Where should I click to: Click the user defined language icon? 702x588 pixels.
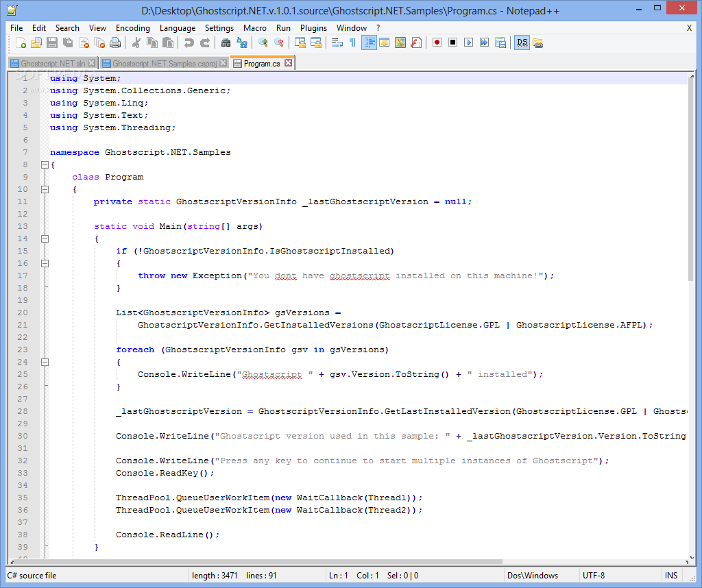[x=385, y=43]
